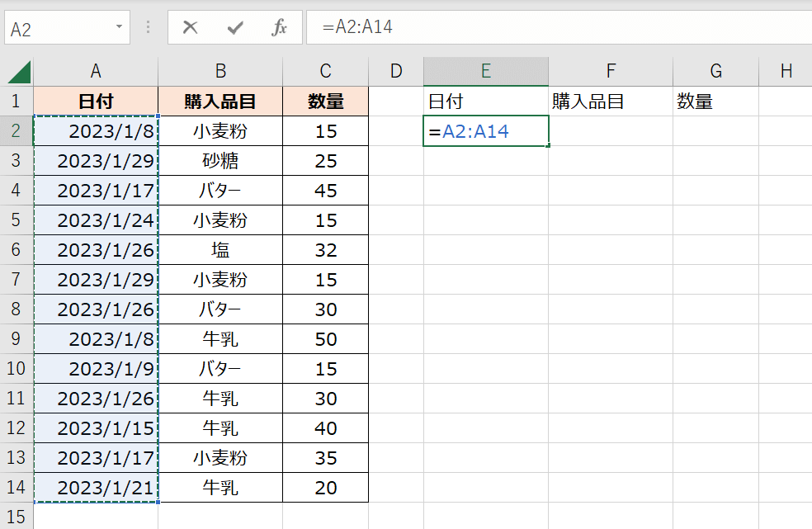Screen dimensions: 812x529
Task: Select column E header
Action: (x=485, y=72)
